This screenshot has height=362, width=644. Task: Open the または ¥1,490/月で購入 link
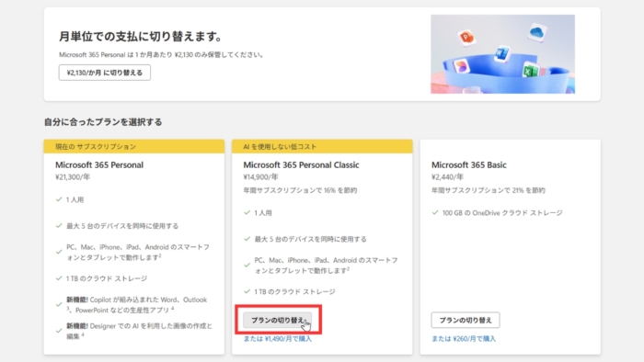(x=277, y=339)
